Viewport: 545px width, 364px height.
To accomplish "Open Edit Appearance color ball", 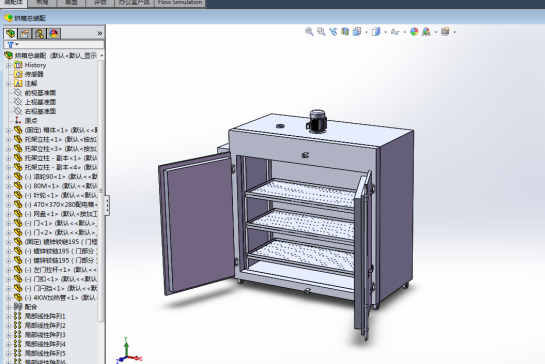I will coord(414,32).
